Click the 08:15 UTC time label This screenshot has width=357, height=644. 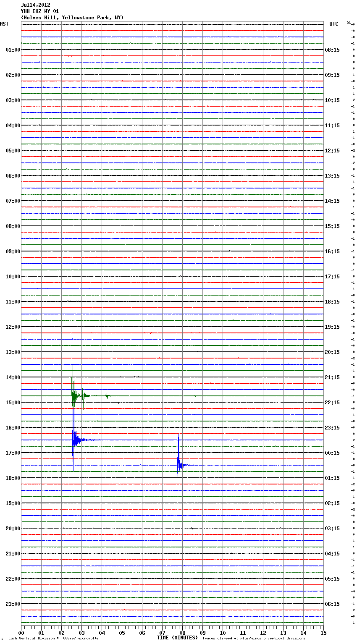pyautogui.click(x=332, y=50)
